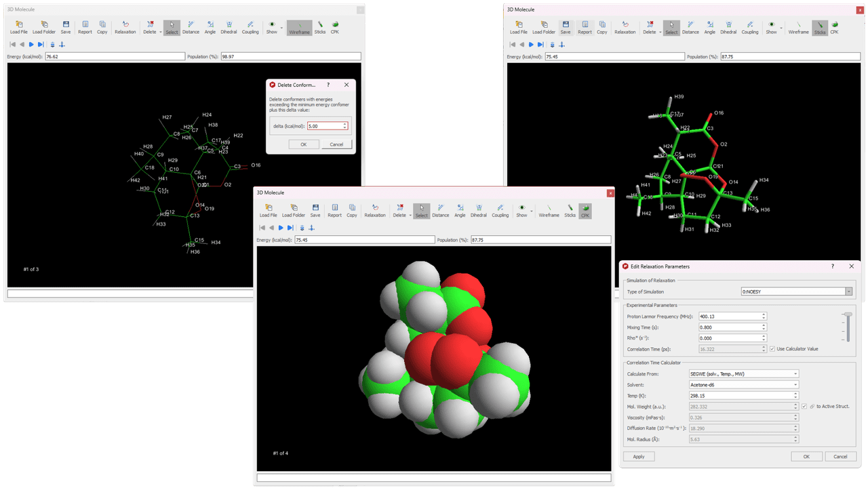The width and height of the screenshot is (868, 488).
Task: Switch left window to CPK display mode
Action: 335,27
